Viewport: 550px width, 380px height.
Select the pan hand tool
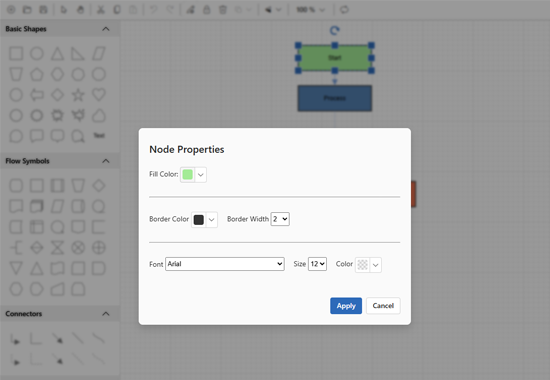80,10
